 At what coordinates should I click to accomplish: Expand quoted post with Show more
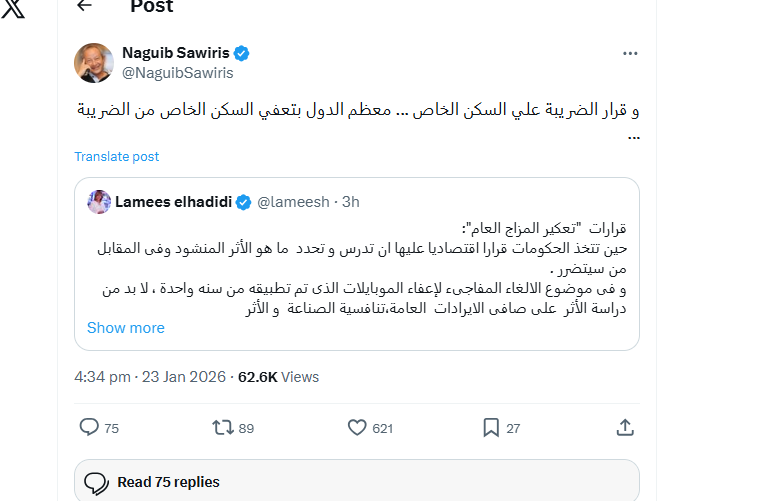pos(126,327)
